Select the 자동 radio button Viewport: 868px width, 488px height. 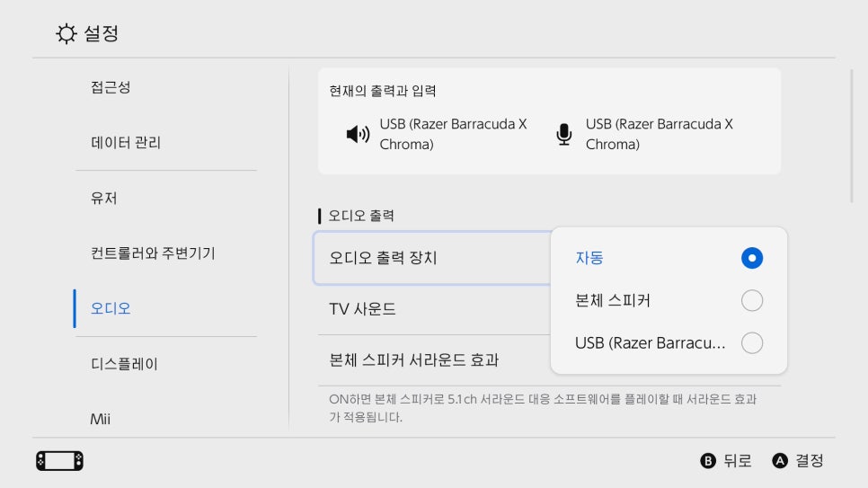click(x=751, y=258)
